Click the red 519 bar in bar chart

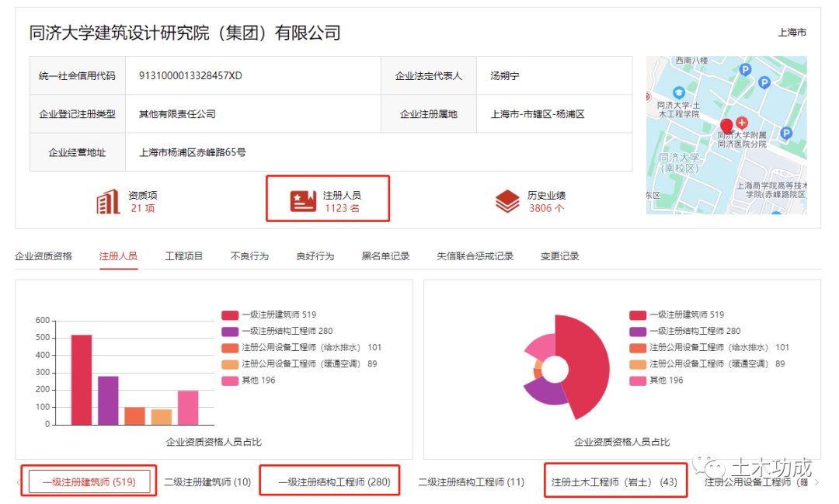(x=82, y=380)
